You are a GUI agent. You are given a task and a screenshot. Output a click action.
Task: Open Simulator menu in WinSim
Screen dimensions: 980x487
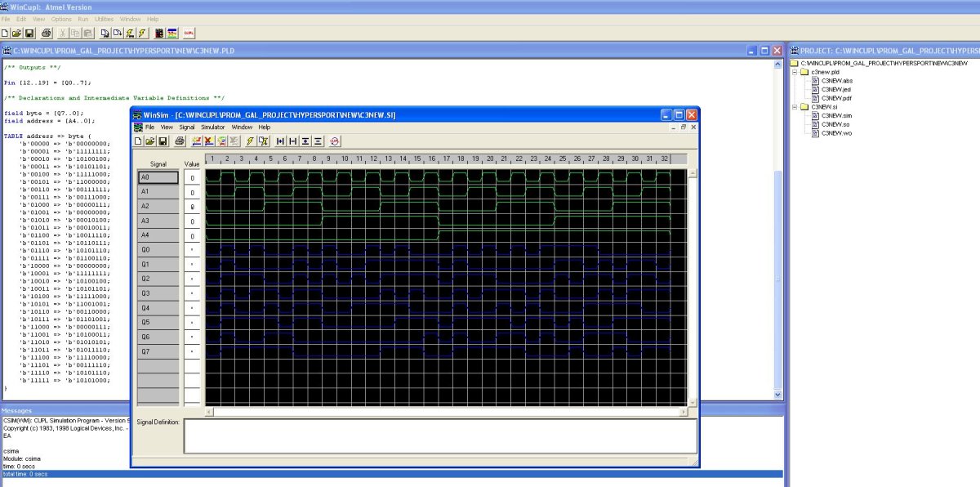pos(212,127)
